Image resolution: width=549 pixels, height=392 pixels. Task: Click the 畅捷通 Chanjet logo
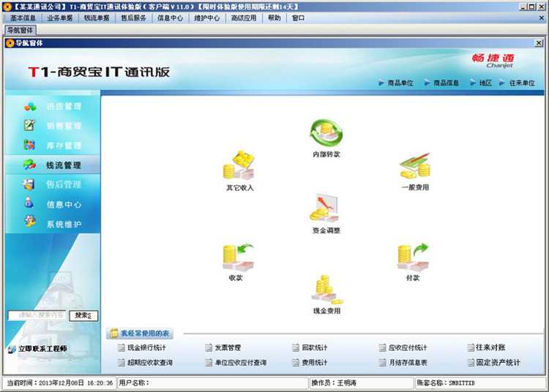coord(493,61)
